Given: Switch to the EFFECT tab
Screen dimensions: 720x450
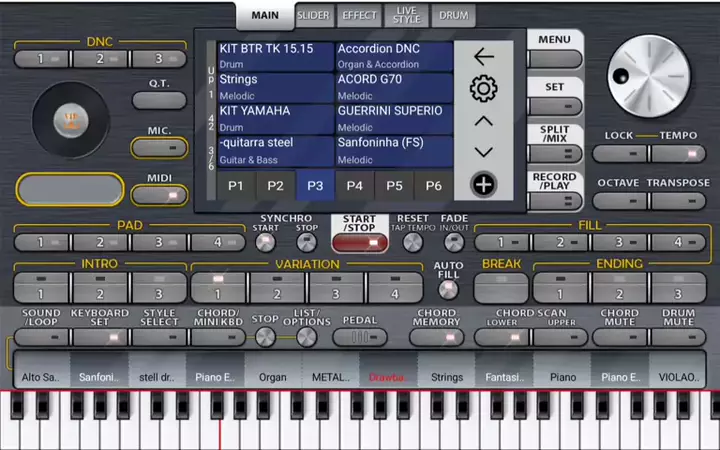Looking at the screenshot, I should tap(359, 16).
